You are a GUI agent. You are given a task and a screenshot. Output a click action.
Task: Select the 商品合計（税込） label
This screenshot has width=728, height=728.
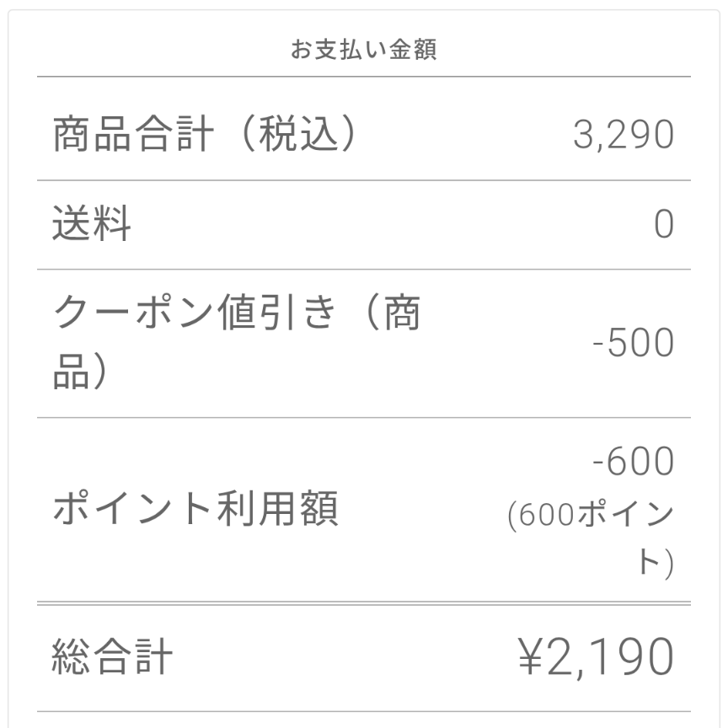206,134
